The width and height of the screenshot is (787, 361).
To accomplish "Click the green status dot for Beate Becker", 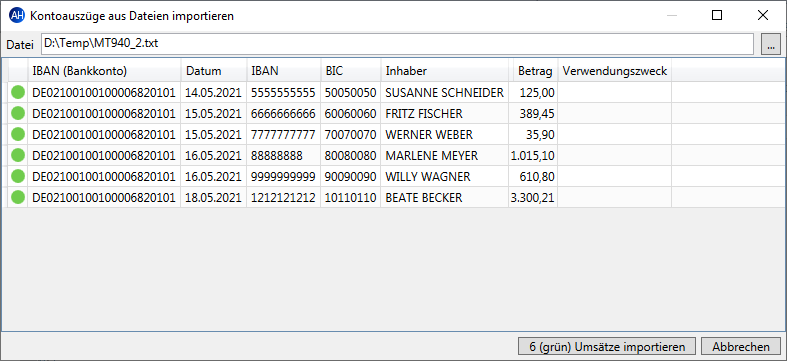I will tap(18, 198).
